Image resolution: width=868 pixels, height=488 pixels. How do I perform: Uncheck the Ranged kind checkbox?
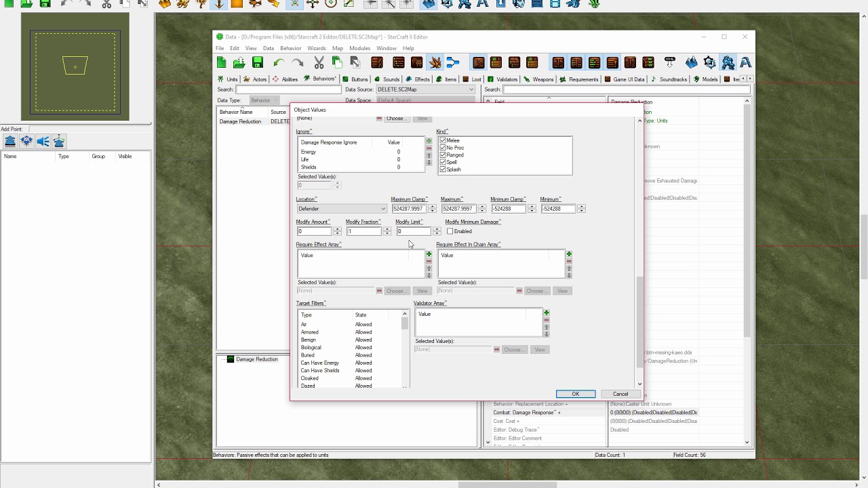(443, 155)
